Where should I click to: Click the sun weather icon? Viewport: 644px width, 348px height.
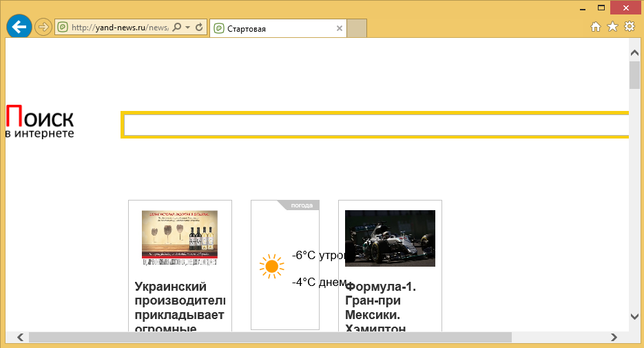[x=271, y=267]
